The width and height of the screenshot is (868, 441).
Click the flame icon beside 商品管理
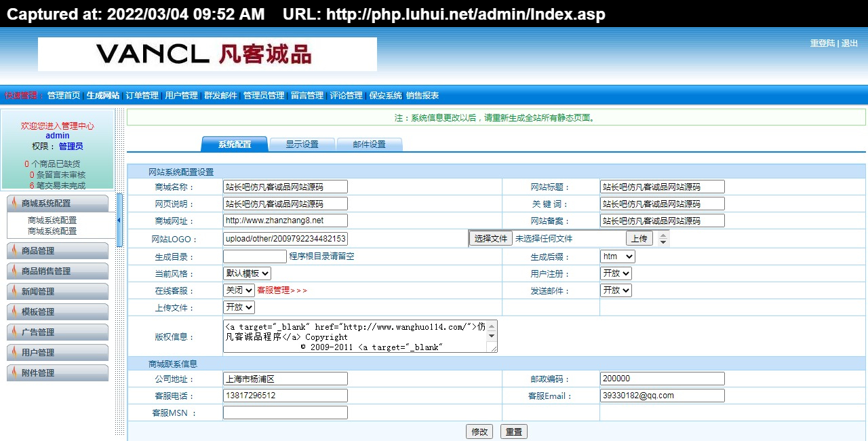pos(14,250)
